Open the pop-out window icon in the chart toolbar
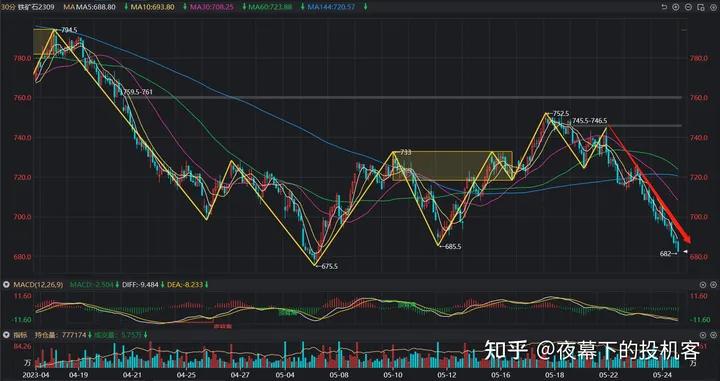720x381 pixels. (x=700, y=7)
